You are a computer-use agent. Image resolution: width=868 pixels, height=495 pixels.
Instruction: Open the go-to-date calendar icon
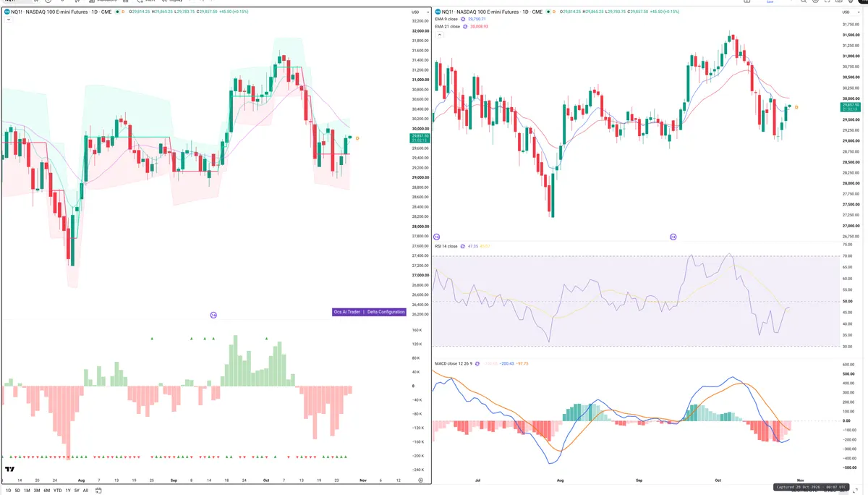[99, 491]
